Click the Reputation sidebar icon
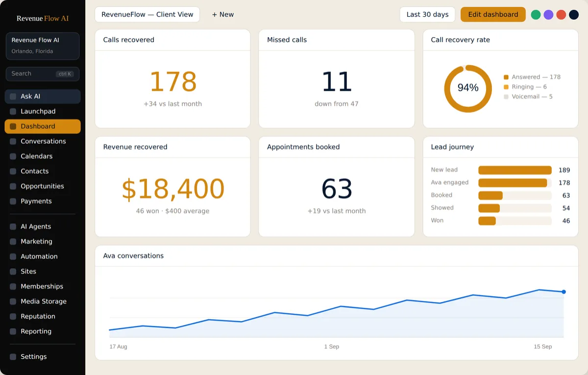 click(13, 317)
